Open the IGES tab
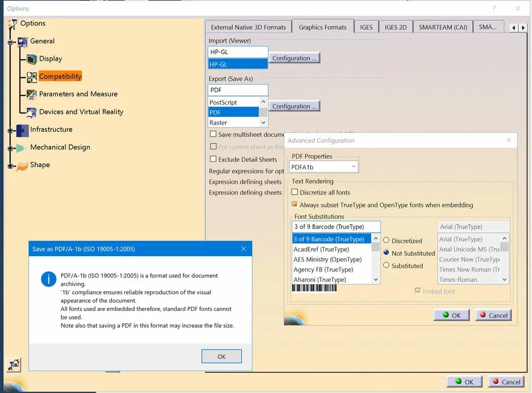The height and width of the screenshot is (393, 532). tap(366, 27)
